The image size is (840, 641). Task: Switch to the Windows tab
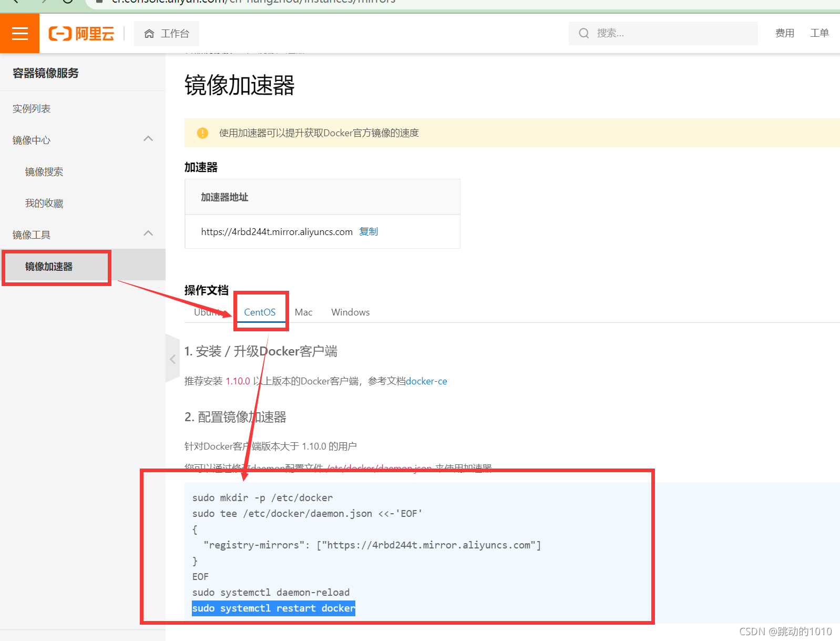pyautogui.click(x=350, y=312)
